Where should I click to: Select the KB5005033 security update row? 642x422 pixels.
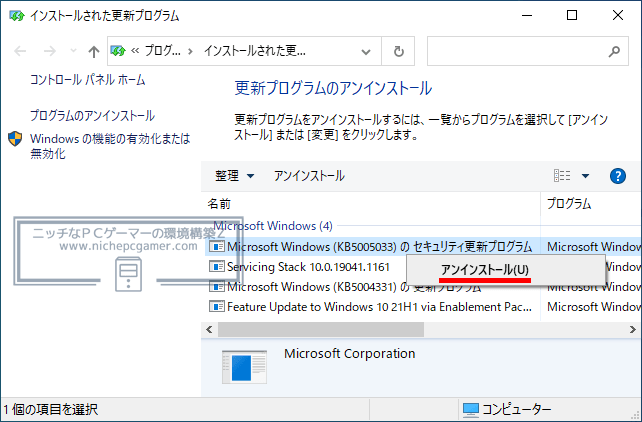coord(423,246)
